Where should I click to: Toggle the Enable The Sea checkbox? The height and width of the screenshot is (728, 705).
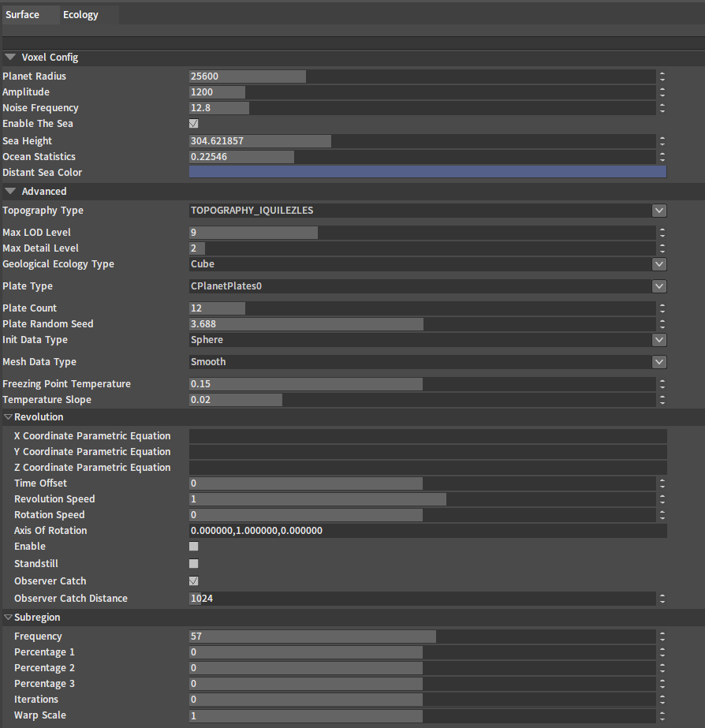tap(194, 124)
